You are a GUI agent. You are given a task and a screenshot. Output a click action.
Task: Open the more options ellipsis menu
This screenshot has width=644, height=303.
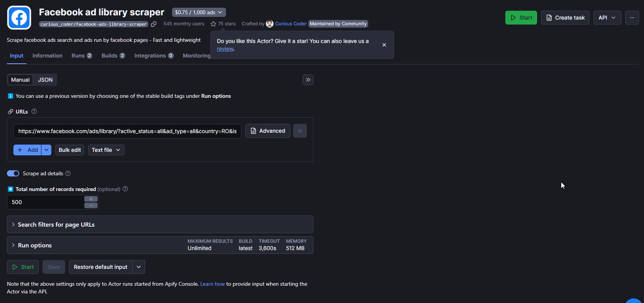tap(632, 18)
